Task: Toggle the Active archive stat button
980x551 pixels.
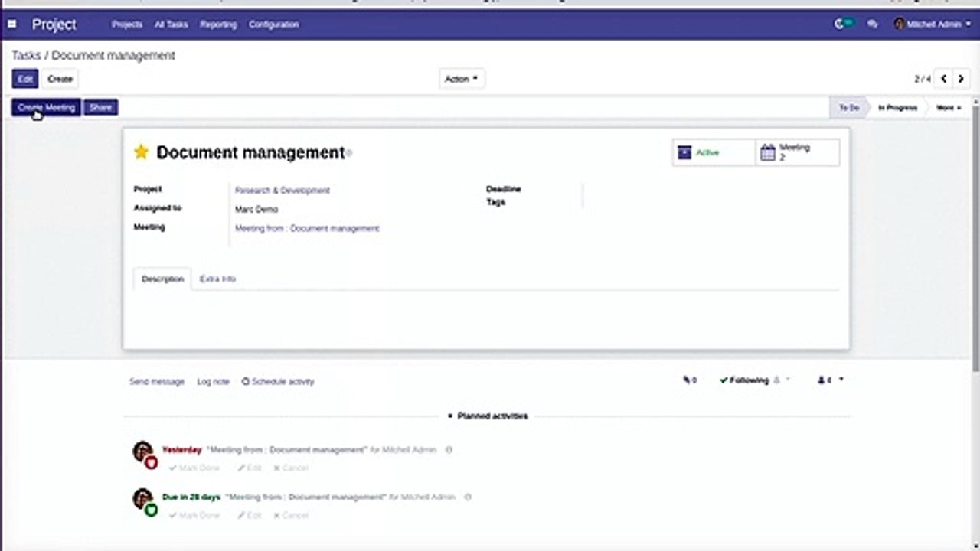Action: [x=714, y=152]
